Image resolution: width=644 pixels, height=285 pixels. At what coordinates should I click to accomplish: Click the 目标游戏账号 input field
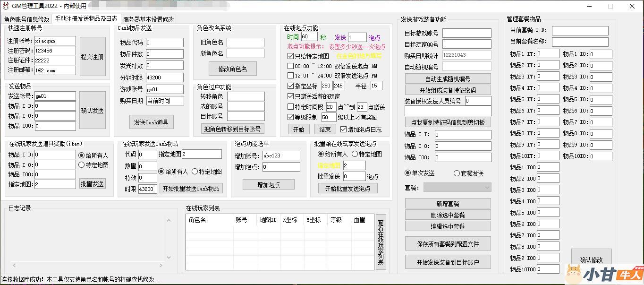point(466,34)
